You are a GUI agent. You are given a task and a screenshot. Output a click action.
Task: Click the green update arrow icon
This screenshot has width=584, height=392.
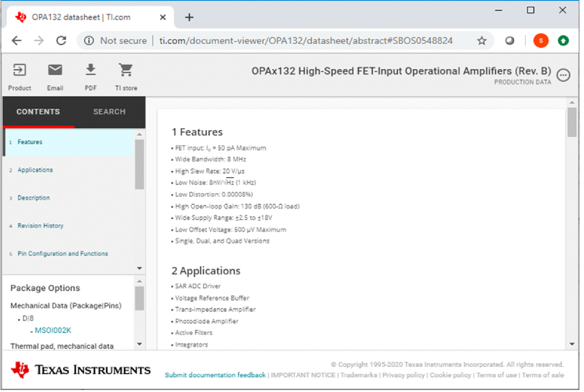[563, 41]
